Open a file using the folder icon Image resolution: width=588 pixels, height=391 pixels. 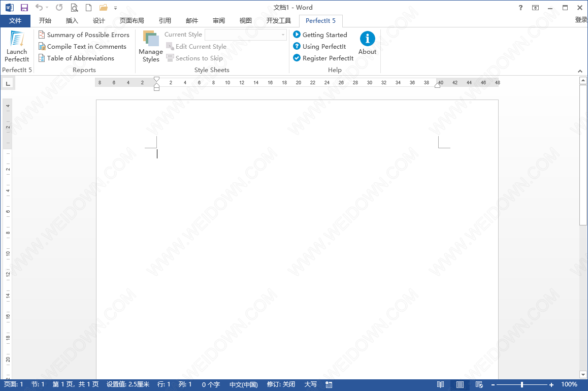point(104,8)
